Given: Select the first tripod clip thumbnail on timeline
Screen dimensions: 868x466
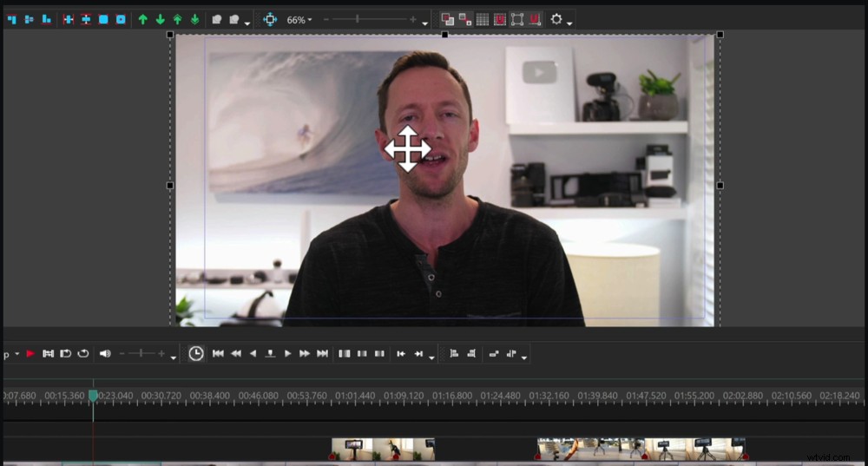Looking at the screenshot, I should coord(352,450).
